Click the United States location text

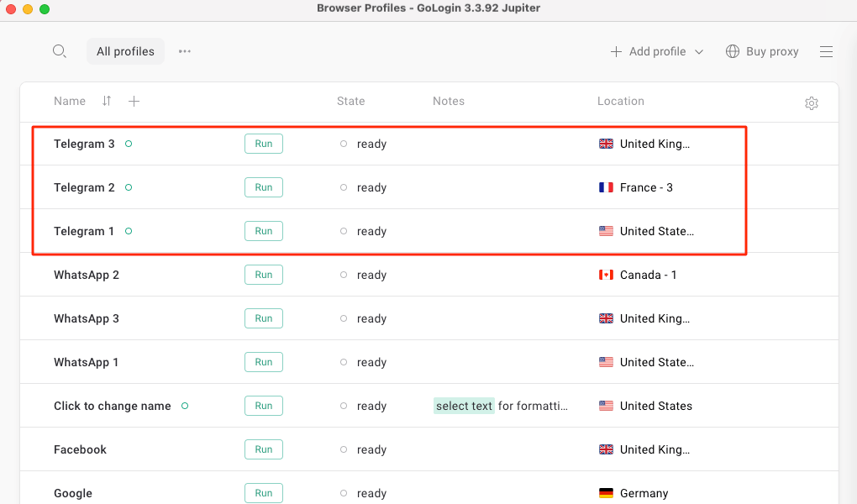[656, 406]
